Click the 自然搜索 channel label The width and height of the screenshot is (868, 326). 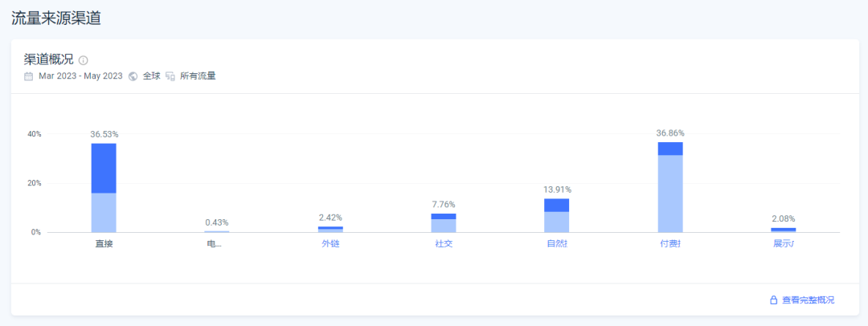point(557,244)
